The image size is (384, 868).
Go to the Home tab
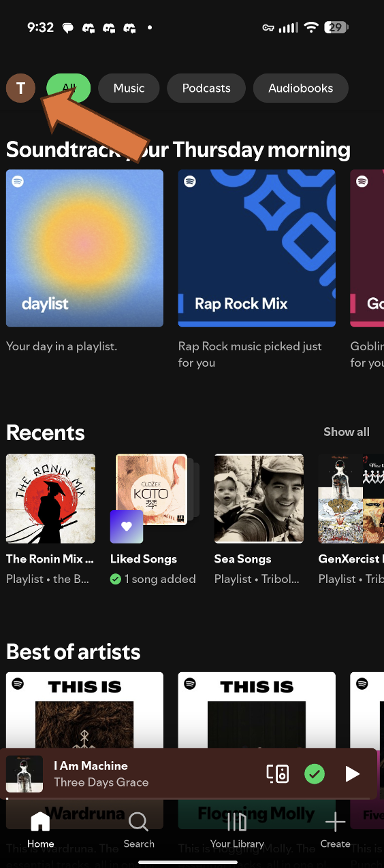[x=40, y=830]
